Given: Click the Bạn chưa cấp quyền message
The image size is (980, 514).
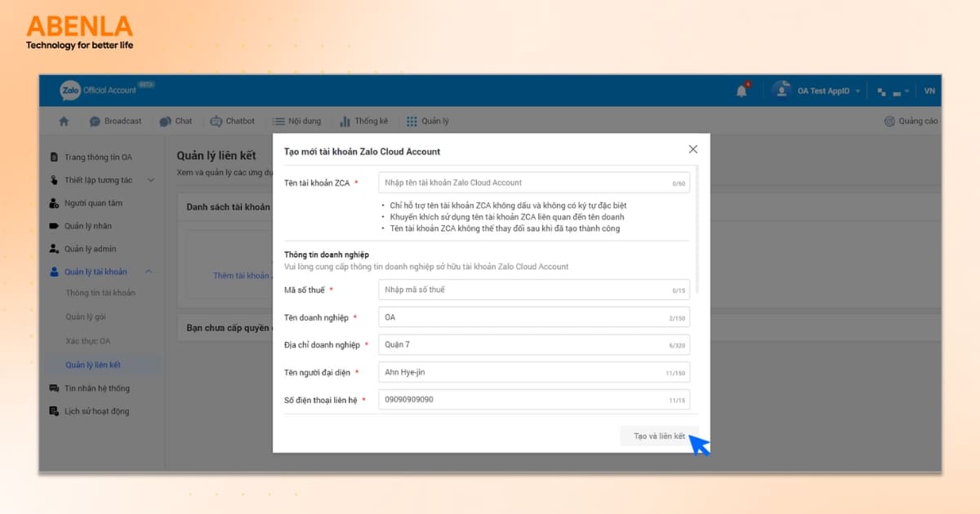Looking at the screenshot, I should point(229,328).
